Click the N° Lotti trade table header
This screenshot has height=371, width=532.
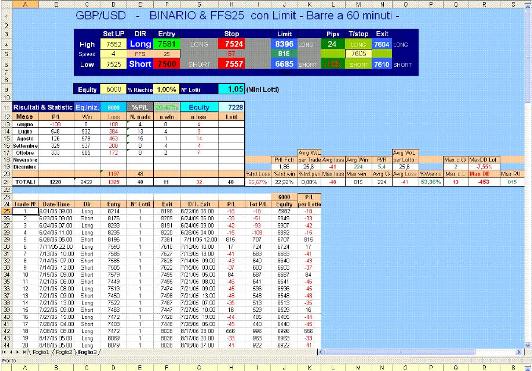[140, 204]
